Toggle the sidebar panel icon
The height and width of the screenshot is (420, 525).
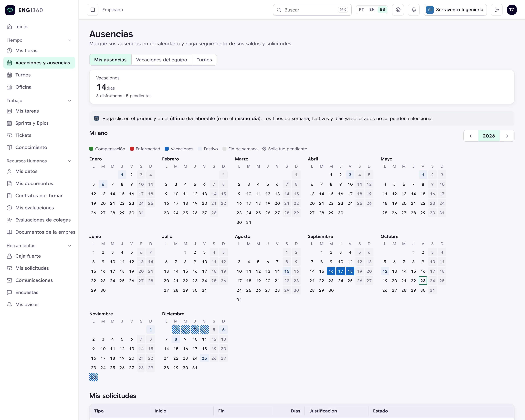(93, 10)
